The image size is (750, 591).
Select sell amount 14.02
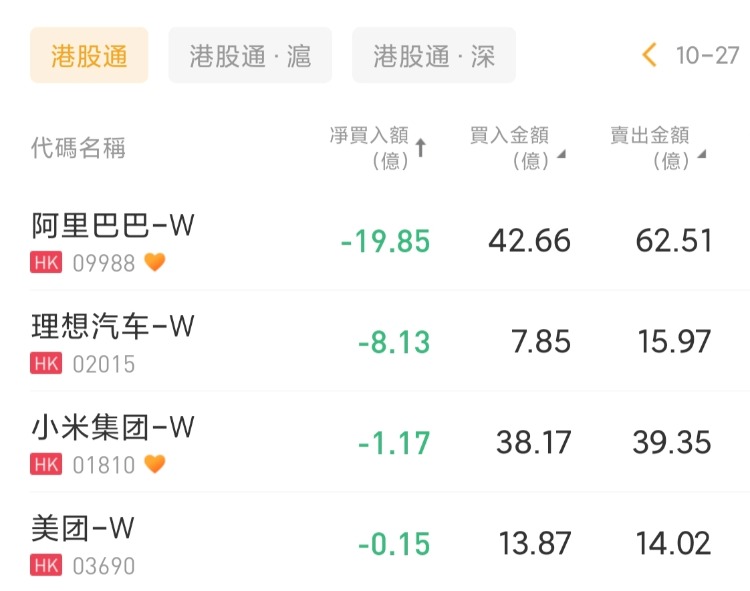pos(673,544)
